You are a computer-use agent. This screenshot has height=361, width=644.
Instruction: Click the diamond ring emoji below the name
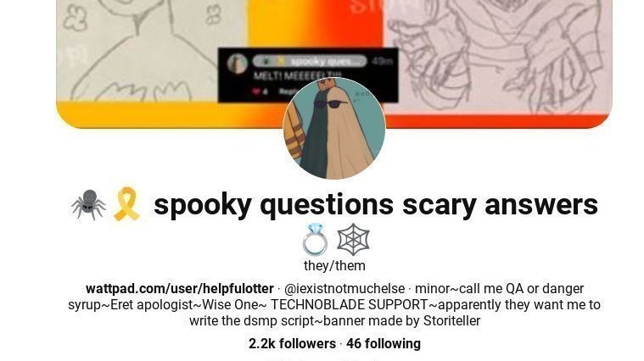(315, 240)
